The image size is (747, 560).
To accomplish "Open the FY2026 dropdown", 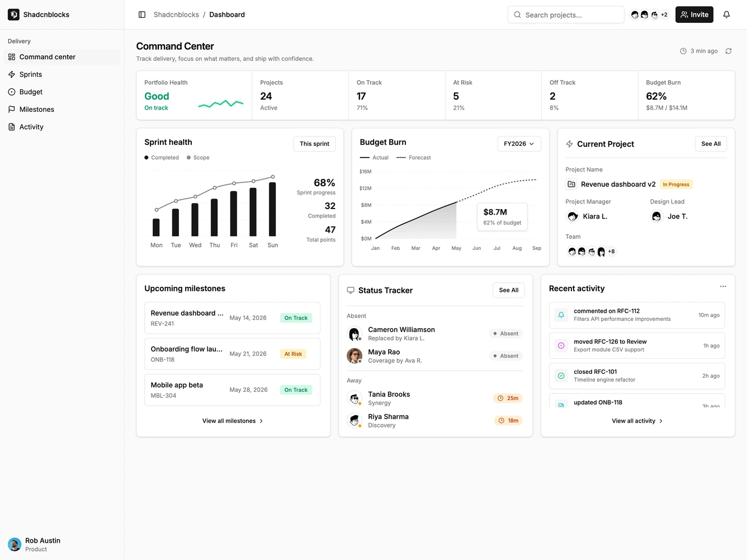I will (519, 144).
